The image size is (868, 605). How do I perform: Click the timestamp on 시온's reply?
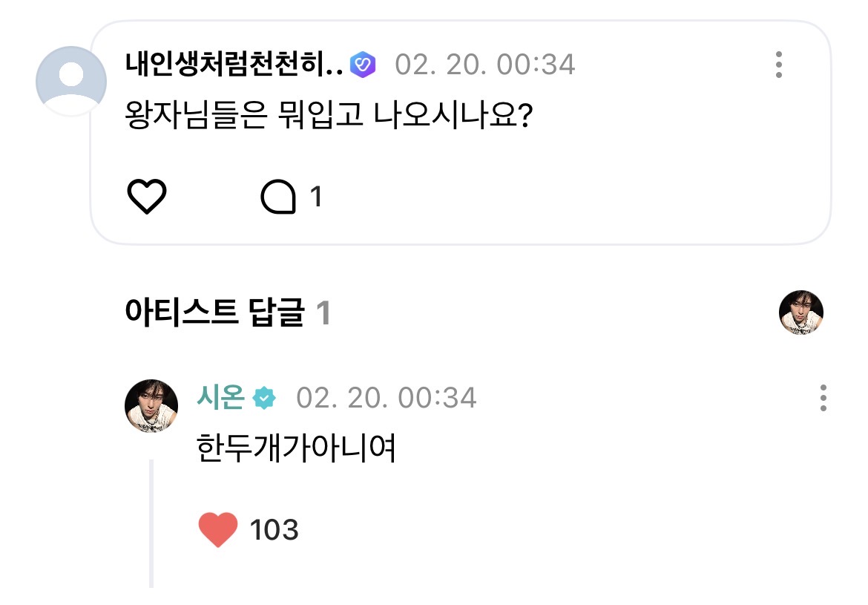coord(386,399)
